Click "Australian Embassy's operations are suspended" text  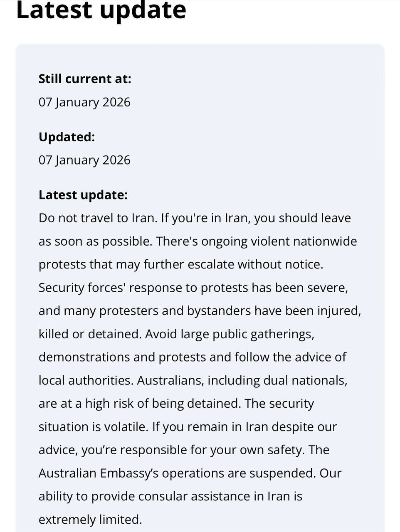coord(177,473)
